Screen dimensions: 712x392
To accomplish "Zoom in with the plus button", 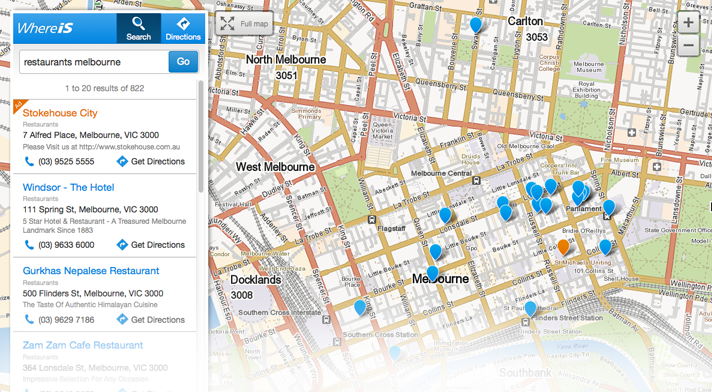I will click(688, 22).
